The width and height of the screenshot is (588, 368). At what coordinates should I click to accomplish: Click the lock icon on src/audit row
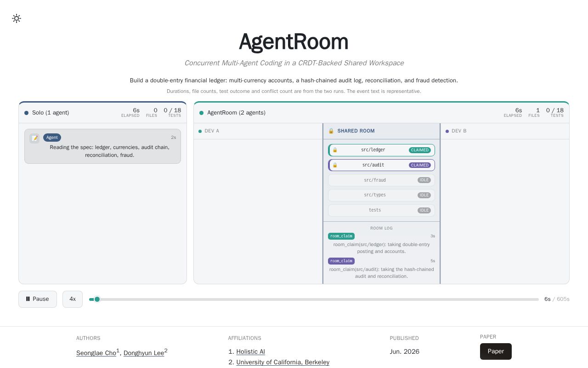pos(335,165)
